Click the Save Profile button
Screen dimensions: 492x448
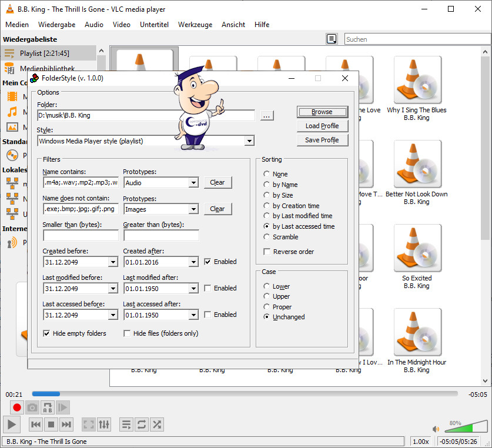pos(322,140)
